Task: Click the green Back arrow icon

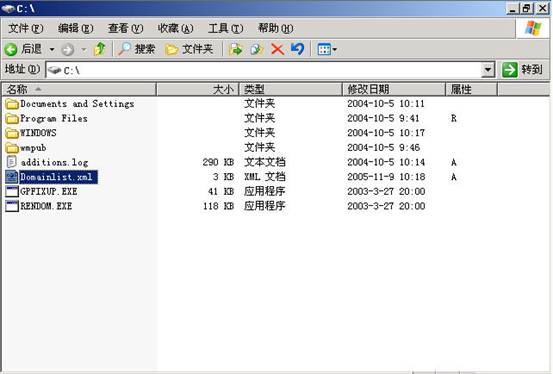Action: point(11,49)
